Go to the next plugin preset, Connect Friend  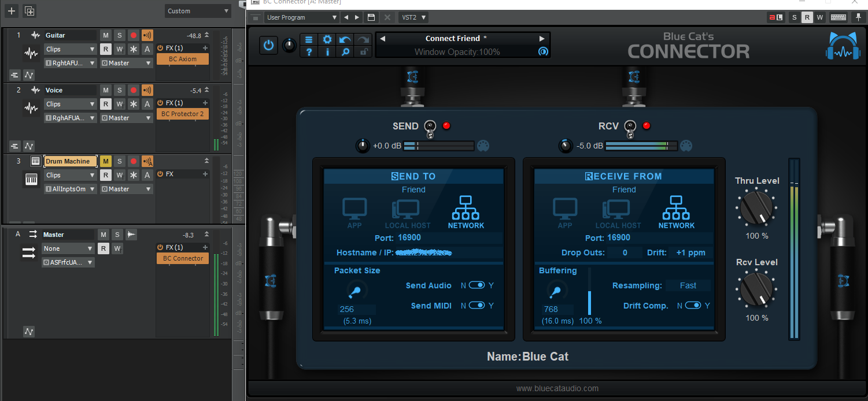(542, 39)
